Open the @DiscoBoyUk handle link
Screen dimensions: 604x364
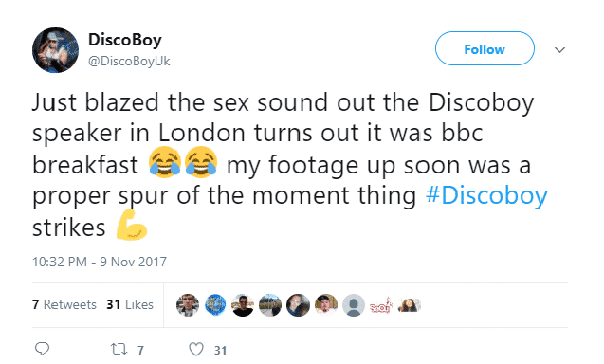(129, 61)
